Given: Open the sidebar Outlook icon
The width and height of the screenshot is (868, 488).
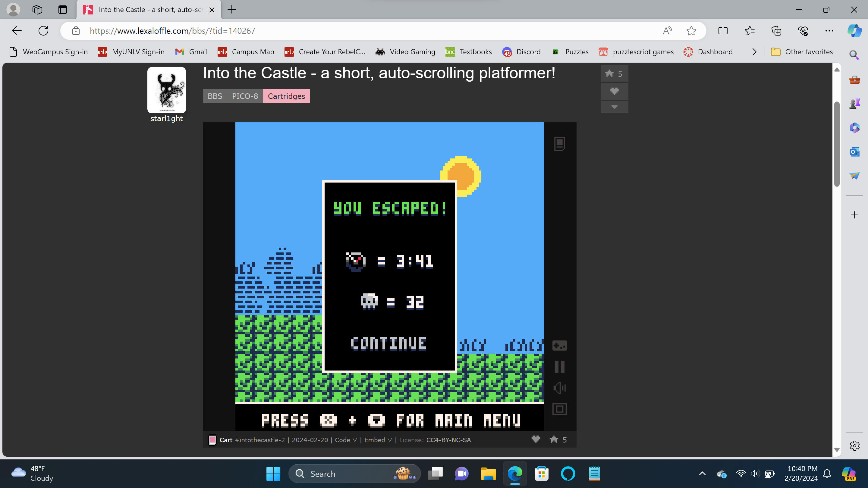Looking at the screenshot, I should pyautogui.click(x=854, y=152).
